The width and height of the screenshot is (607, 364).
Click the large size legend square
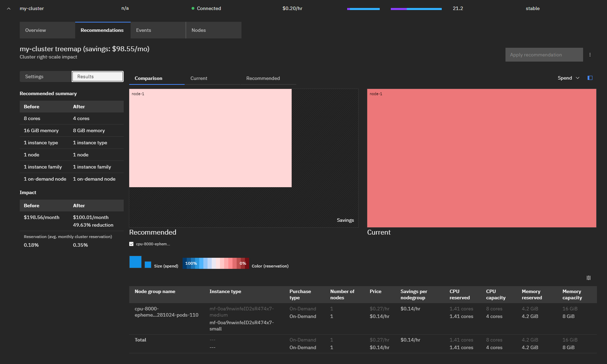coord(135,262)
